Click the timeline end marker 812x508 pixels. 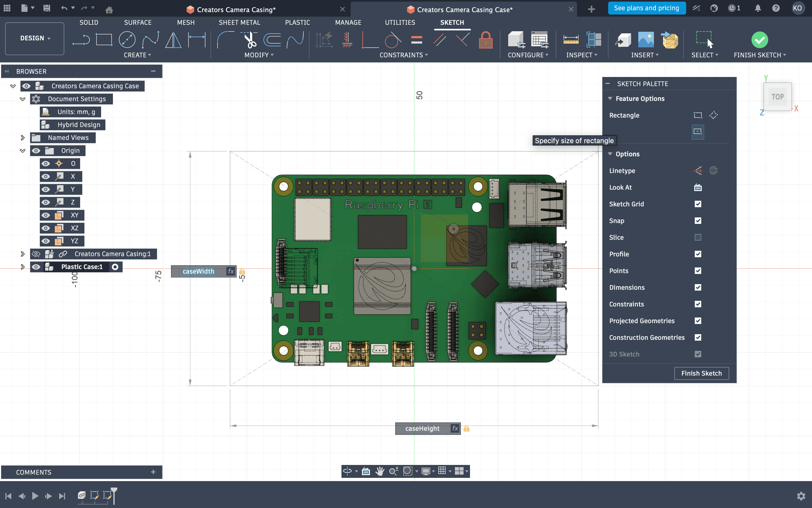pos(114,496)
